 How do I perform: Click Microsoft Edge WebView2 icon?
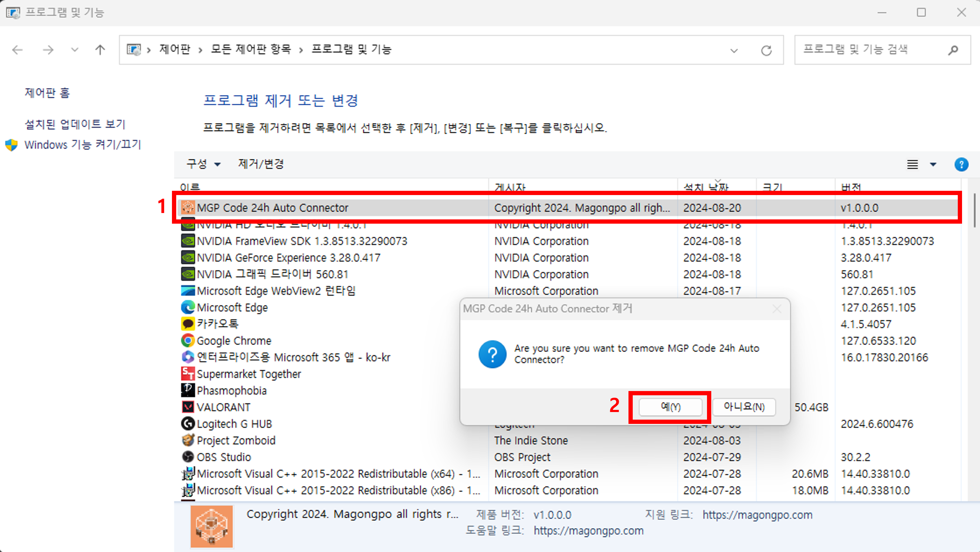pyautogui.click(x=188, y=291)
